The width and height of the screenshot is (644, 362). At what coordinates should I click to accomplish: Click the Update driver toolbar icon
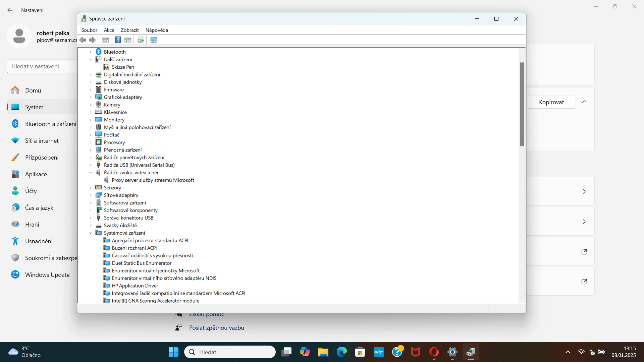(141, 40)
